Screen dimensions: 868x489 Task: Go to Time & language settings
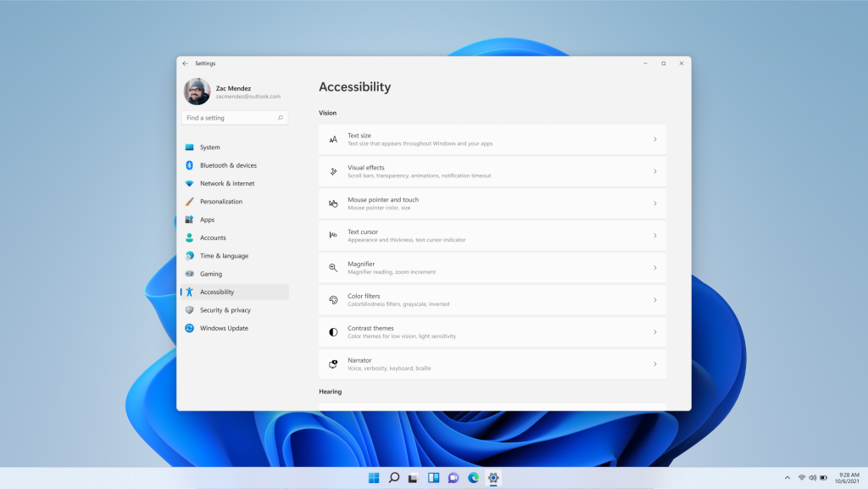(235, 256)
